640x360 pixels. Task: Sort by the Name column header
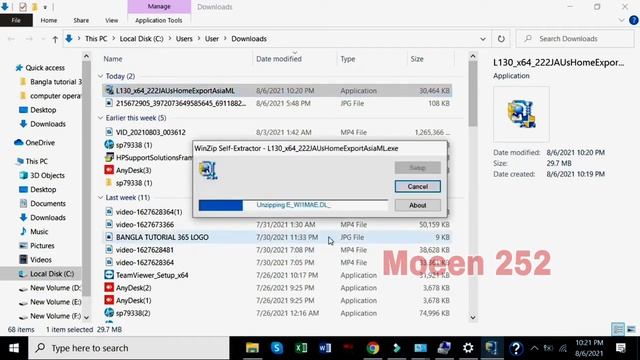pyautogui.click(x=113, y=59)
